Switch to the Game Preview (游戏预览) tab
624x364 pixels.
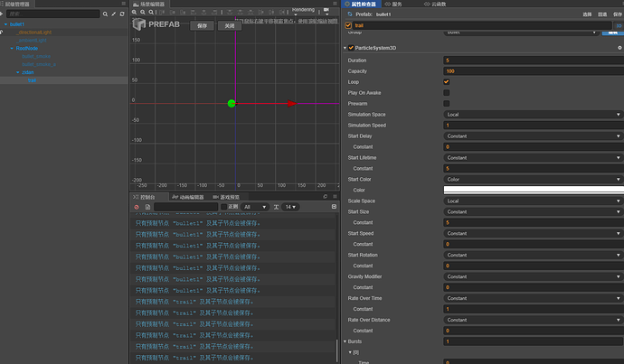pyautogui.click(x=226, y=197)
